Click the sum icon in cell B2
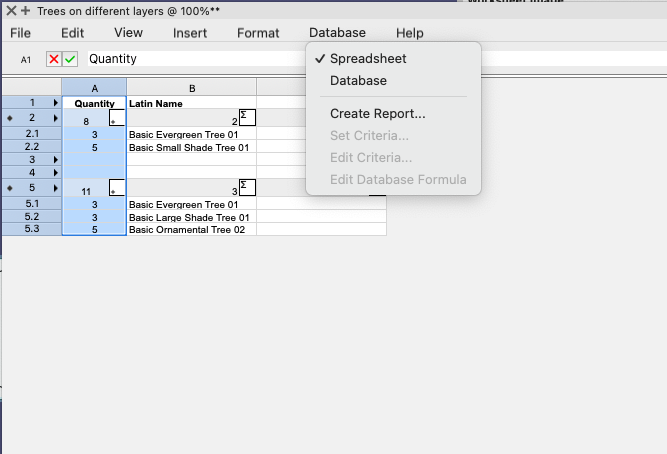This screenshot has height=454, width=667. [x=247, y=117]
